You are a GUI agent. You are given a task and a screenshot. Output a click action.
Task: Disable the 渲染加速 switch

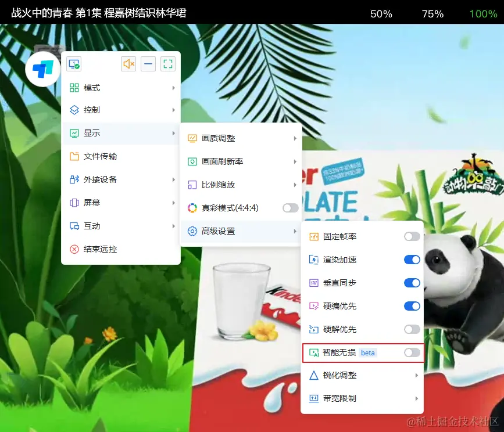click(x=412, y=260)
